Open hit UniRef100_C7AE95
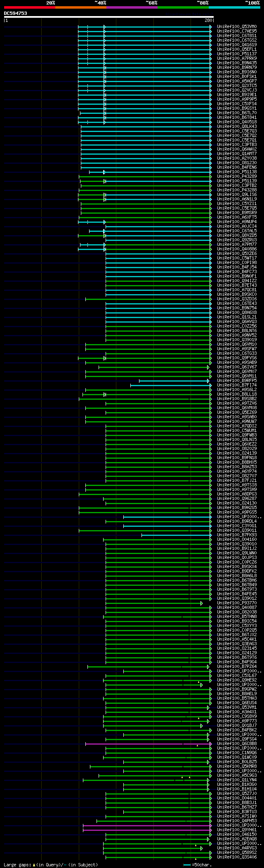The image size is (264, 868). 237,31
